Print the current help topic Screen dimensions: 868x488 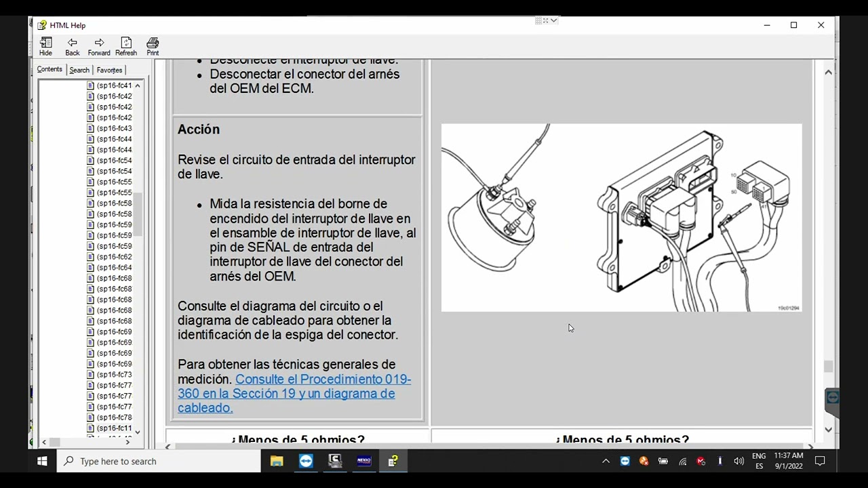tap(153, 47)
